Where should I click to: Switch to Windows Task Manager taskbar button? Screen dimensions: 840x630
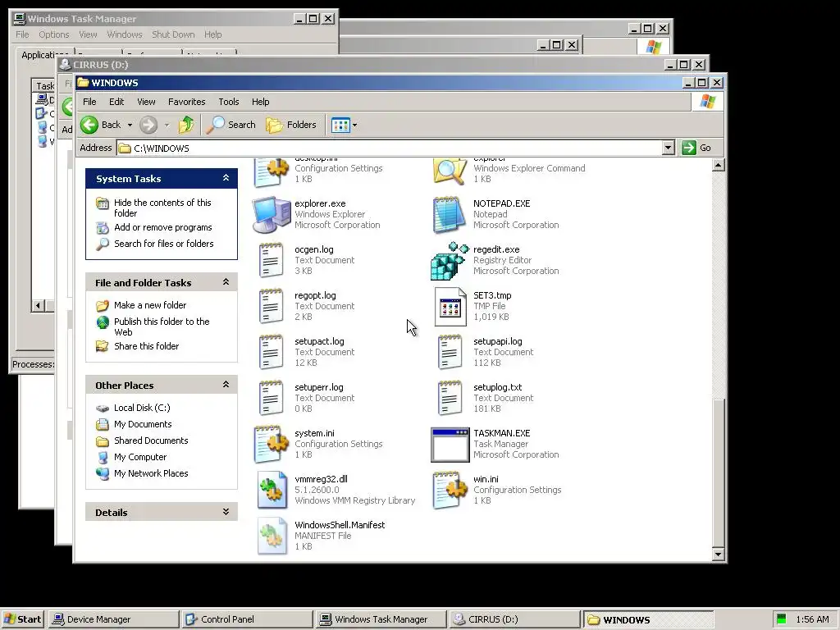coord(381,619)
